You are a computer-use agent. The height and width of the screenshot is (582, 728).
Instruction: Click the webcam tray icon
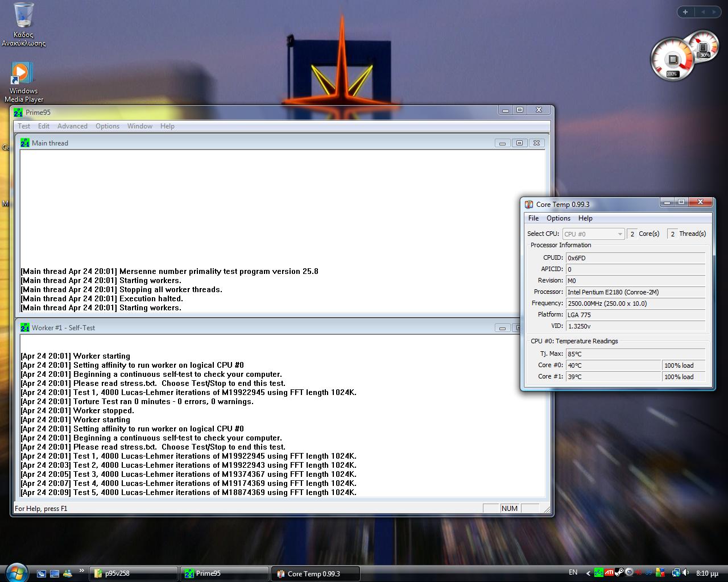tap(629, 573)
